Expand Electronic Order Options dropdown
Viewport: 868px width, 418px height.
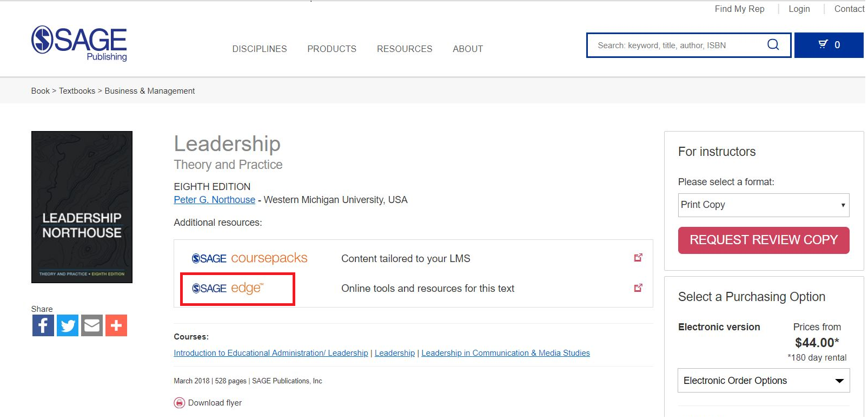pos(764,381)
